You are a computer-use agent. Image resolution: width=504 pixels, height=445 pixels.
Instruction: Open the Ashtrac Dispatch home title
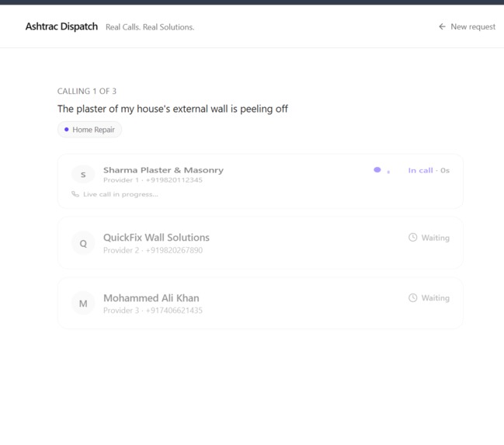(x=61, y=26)
